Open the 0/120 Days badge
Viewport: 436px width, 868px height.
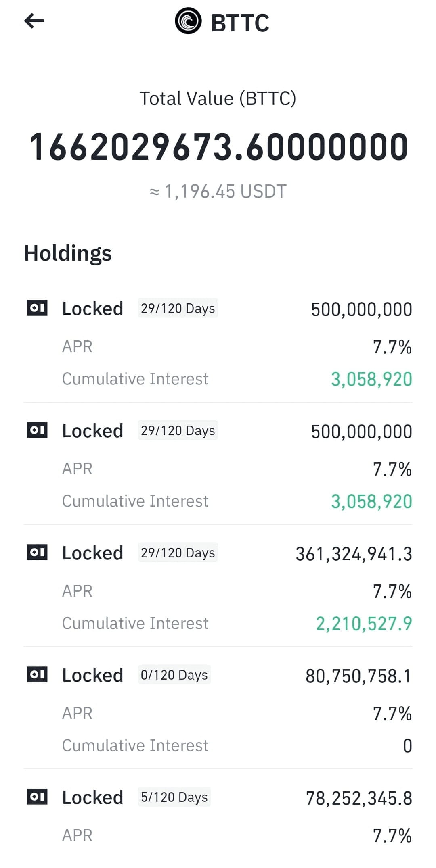[x=174, y=675]
